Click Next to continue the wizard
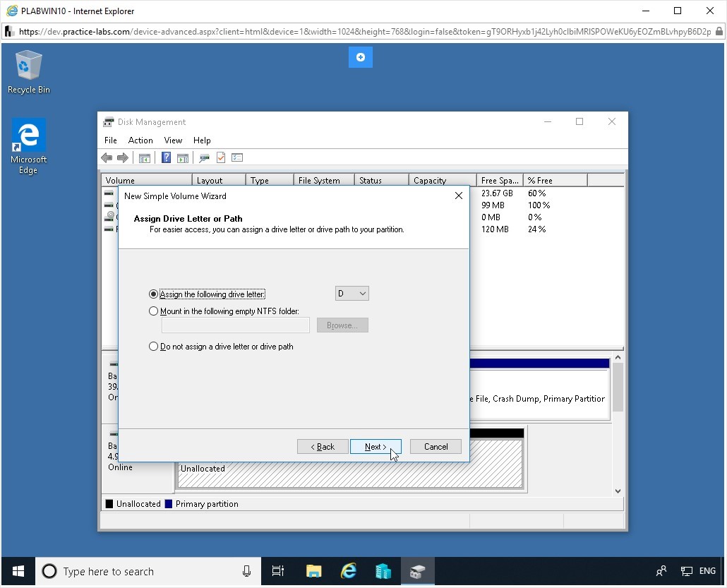Viewport: 727px width, 588px height. click(x=375, y=447)
